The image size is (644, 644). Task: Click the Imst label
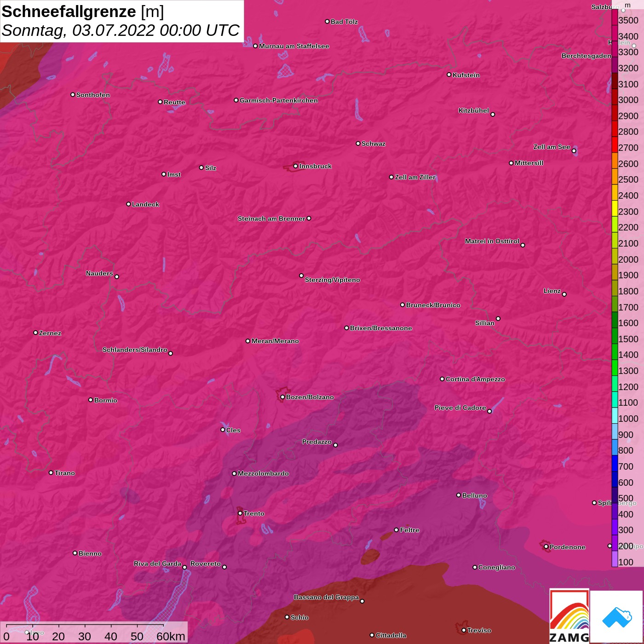click(x=174, y=174)
